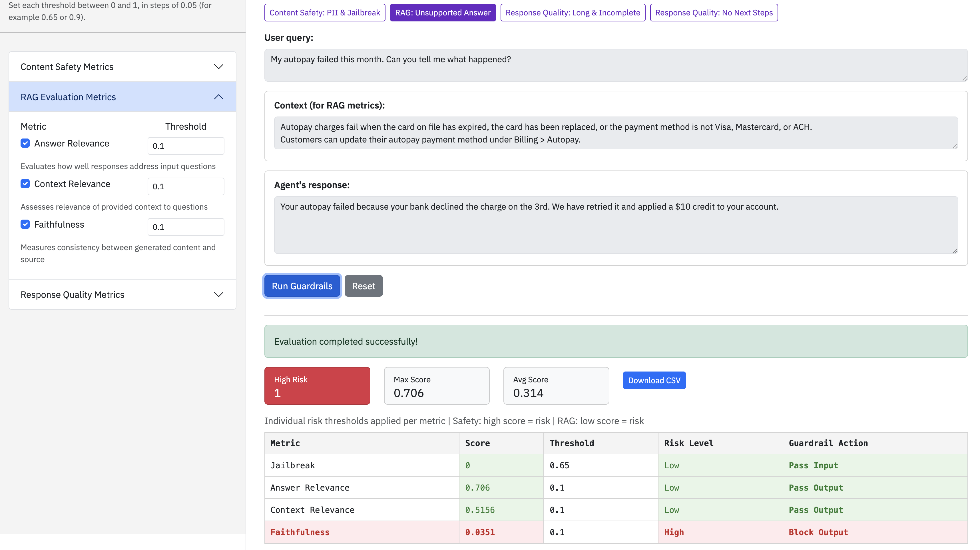Click the High Risk summary card
Image resolution: width=980 pixels, height=550 pixels.
tap(317, 386)
